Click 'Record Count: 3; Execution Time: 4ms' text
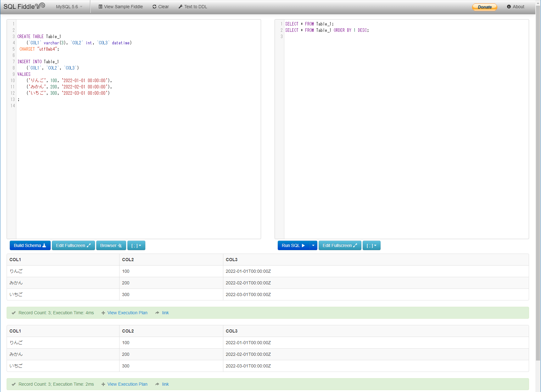 (56, 313)
